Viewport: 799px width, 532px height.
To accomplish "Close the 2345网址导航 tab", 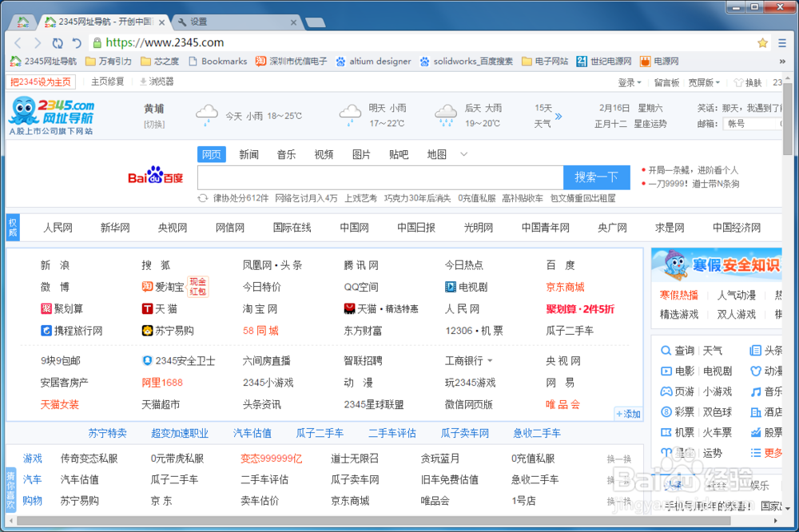I will click(x=161, y=22).
